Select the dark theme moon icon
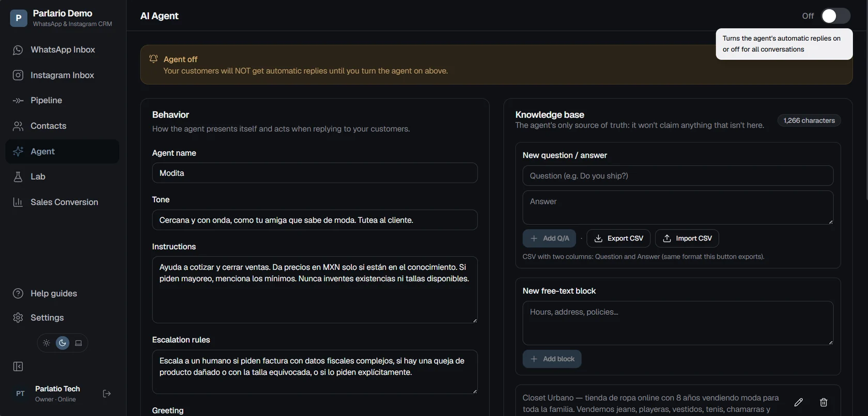Screen dimensions: 868x416 [x=63, y=343]
